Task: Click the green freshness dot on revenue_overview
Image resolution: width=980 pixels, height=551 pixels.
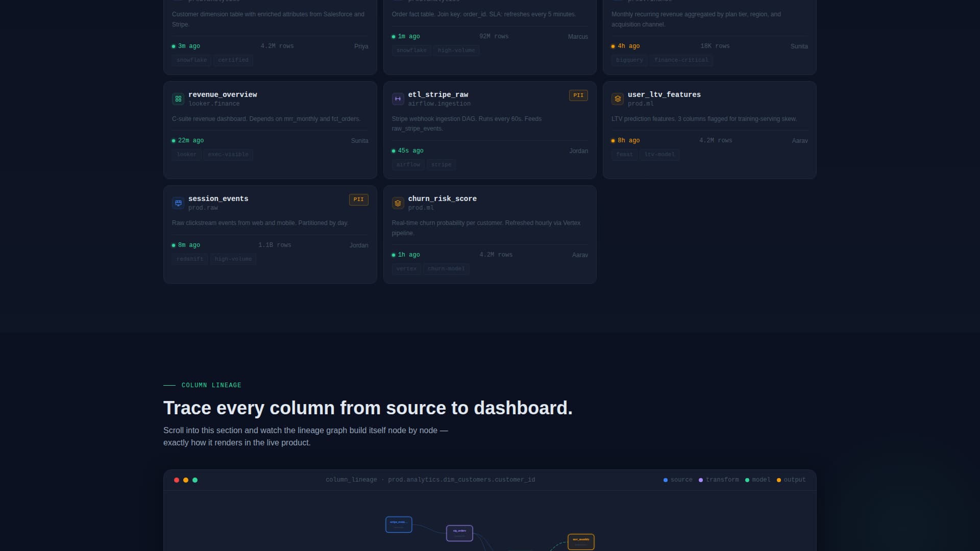Action: tap(173, 140)
